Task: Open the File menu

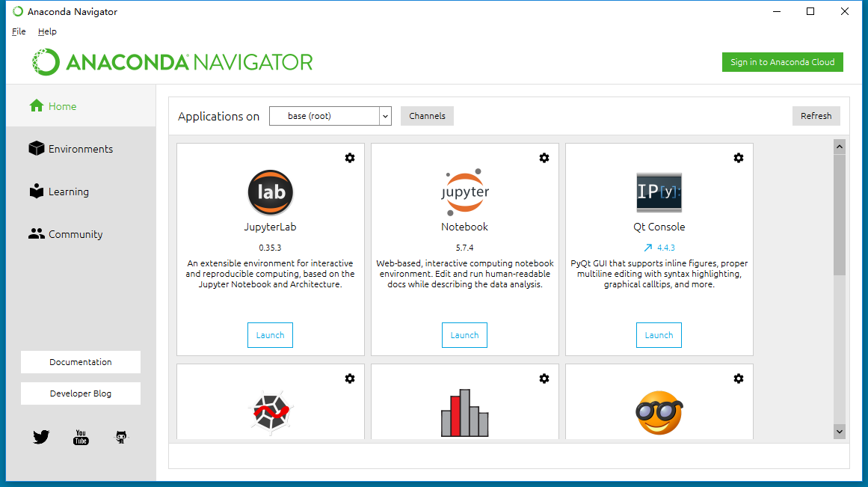Action: coord(19,31)
